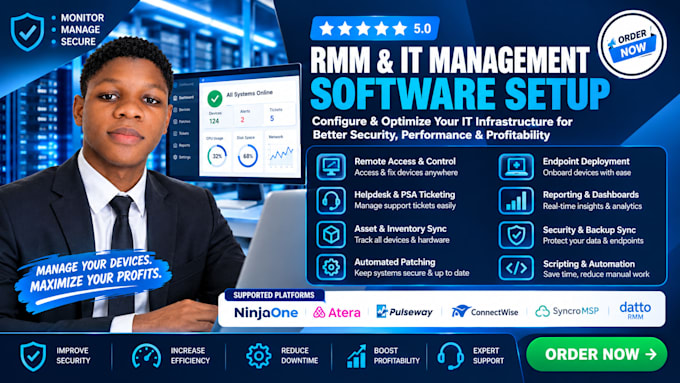This screenshot has height=383, width=680.
Task: Click the Reduce Downtime gear icon
Action: [x=258, y=356]
